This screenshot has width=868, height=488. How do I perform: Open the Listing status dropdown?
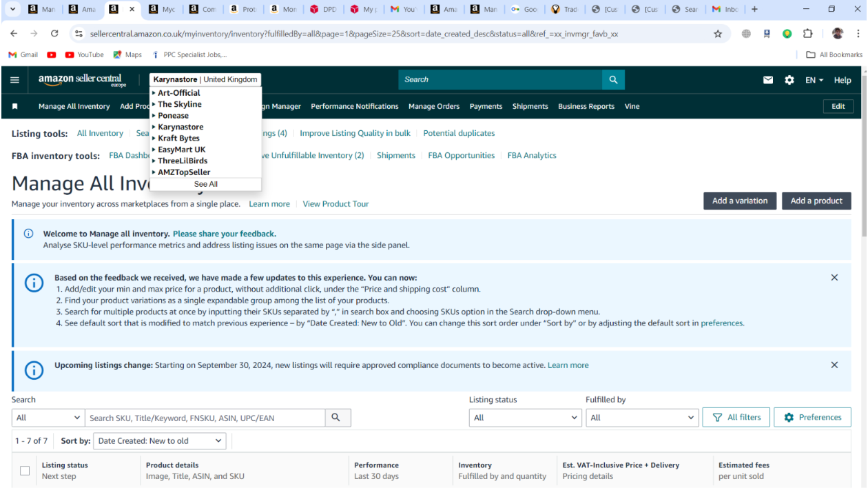526,418
